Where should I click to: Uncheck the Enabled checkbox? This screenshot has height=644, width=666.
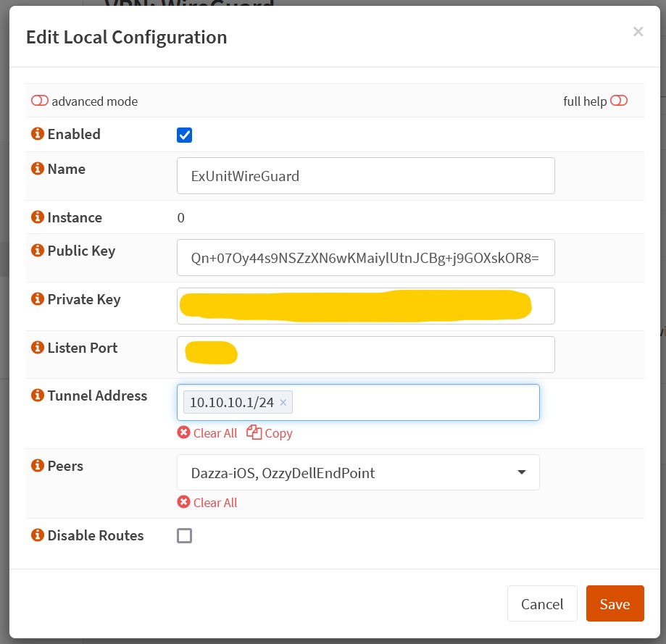point(185,135)
